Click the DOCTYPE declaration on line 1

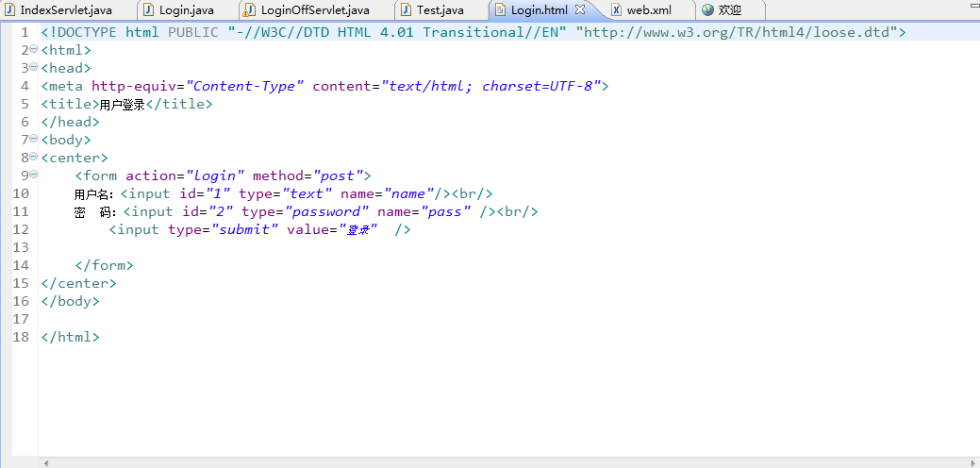tap(473, 32)
